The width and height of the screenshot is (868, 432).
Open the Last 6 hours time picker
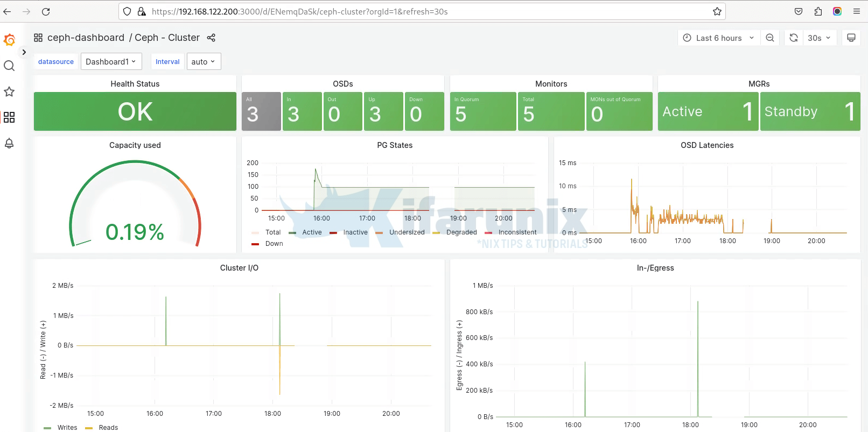[718, 38]
